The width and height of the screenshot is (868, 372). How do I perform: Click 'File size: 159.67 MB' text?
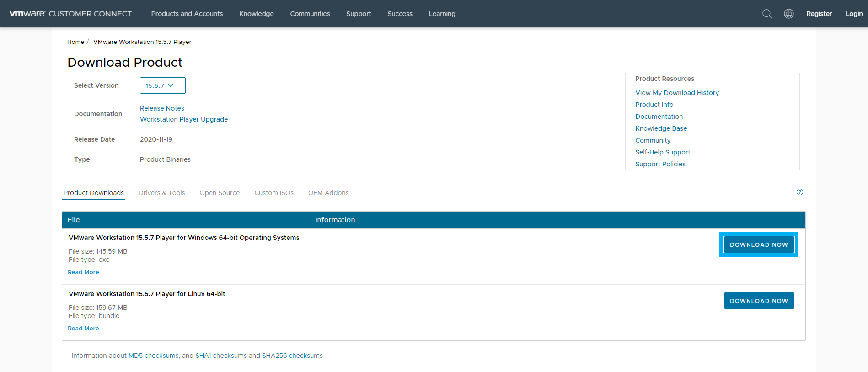coord(98,308)
